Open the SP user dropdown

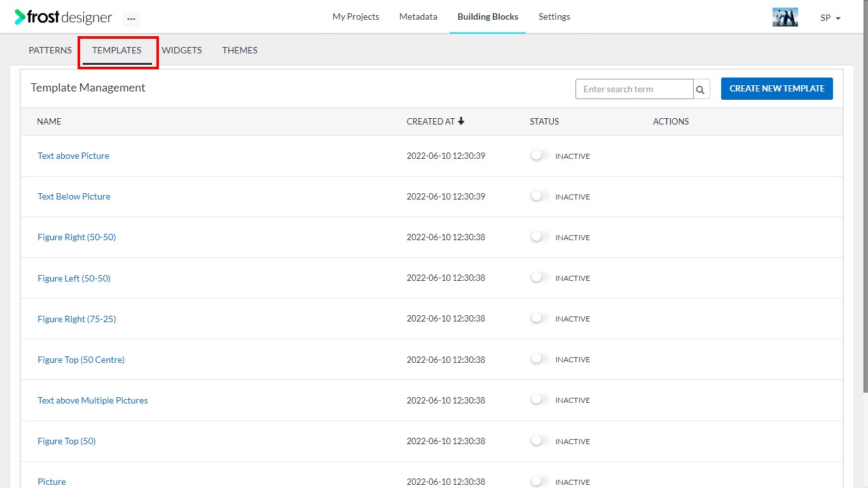830,18
